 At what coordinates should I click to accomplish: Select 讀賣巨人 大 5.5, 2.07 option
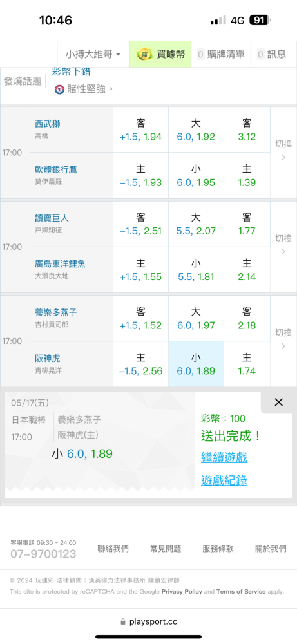click(196, 224)
